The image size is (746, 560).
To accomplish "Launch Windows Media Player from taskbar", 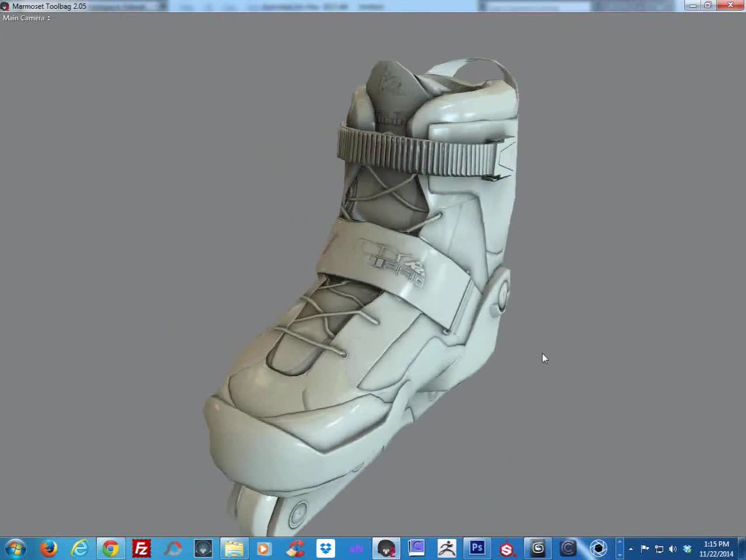I will 264,548.
